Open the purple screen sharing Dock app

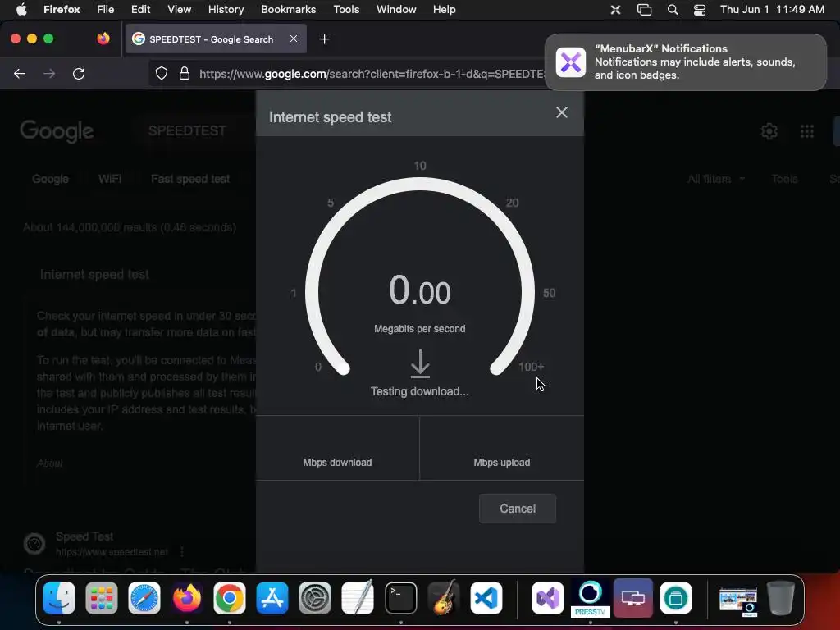[x=633, y=598]
